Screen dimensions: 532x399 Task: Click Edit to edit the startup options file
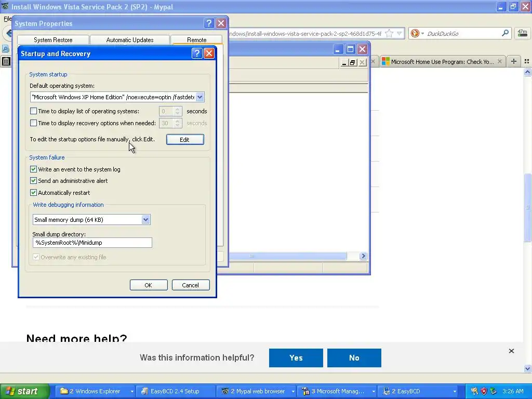(x=185, y=139)
